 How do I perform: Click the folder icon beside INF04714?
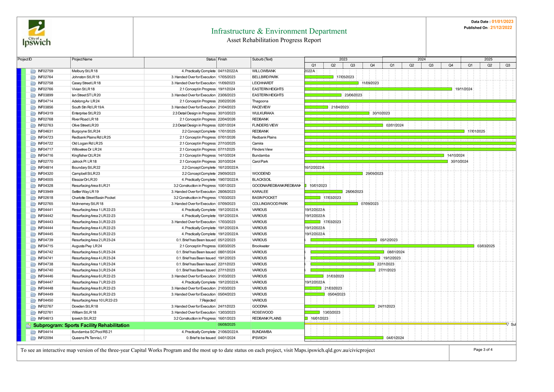pyautogui.click(x=33, y=101)
